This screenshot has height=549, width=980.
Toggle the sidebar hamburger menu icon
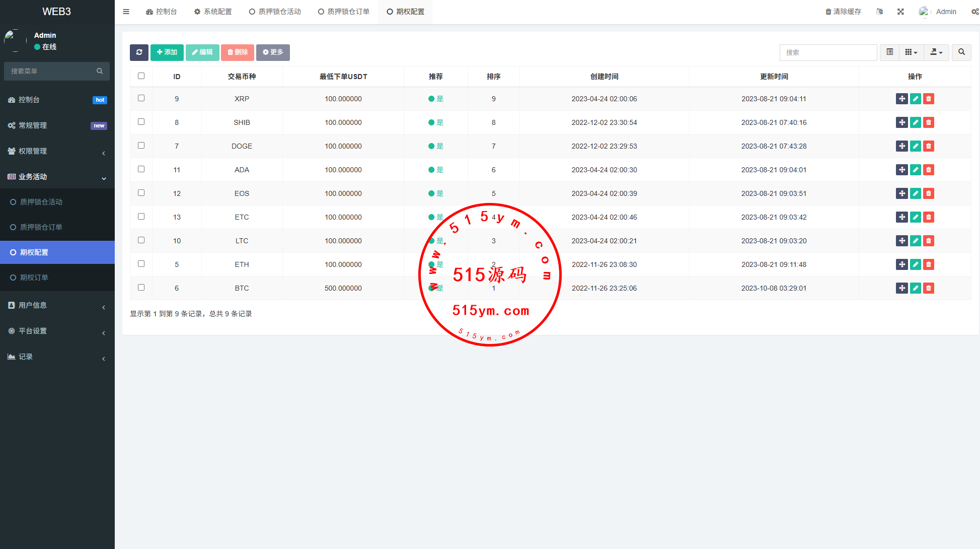click(126, 12)
